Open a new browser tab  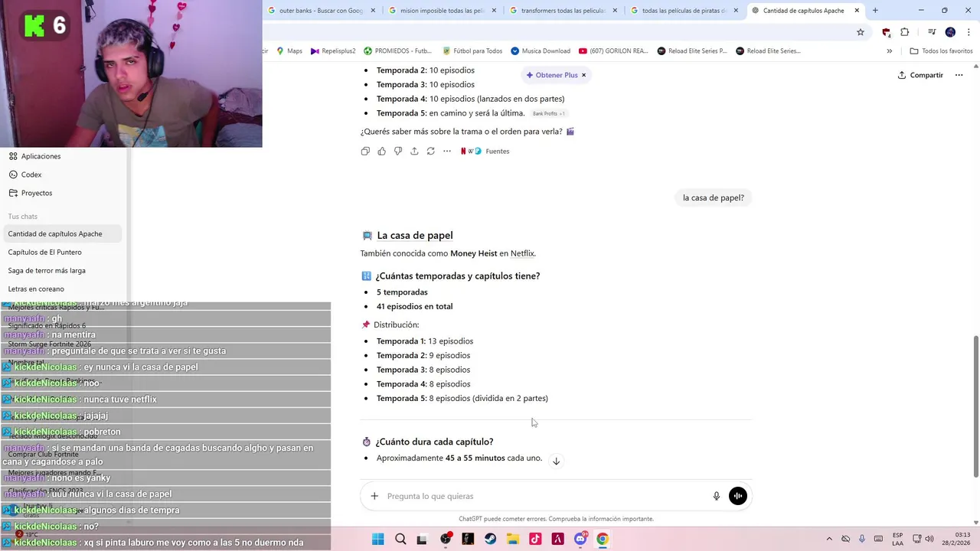click(x=875, y=11)
